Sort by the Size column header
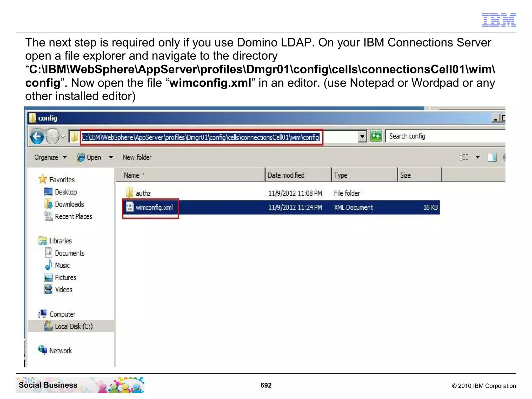This screenshot has width=532, height=399. (x=420, y=175)
